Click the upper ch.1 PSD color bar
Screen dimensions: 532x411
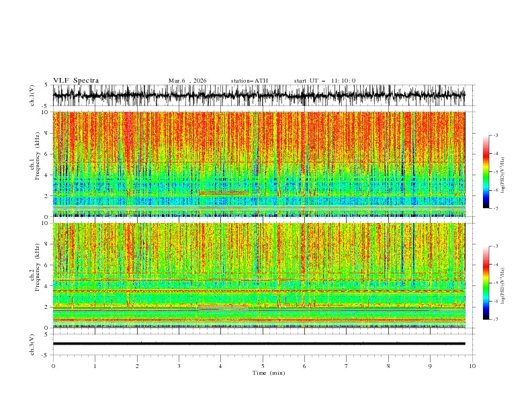[x=486, y=172]
